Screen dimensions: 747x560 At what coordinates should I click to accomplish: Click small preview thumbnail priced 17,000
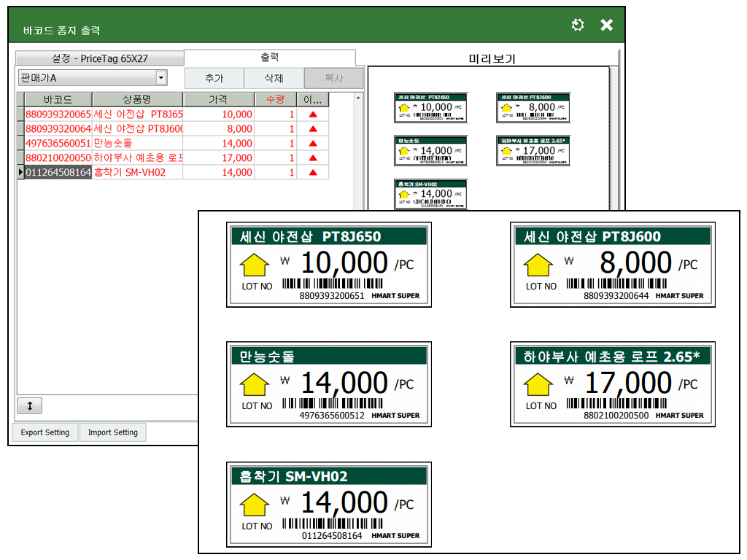[x=533, y=151]
